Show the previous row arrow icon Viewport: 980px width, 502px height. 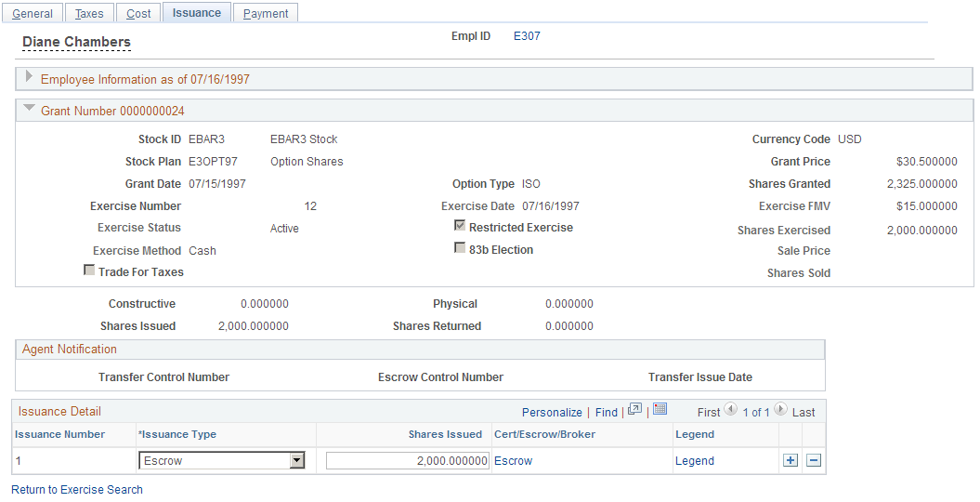(x=731, y=409)
